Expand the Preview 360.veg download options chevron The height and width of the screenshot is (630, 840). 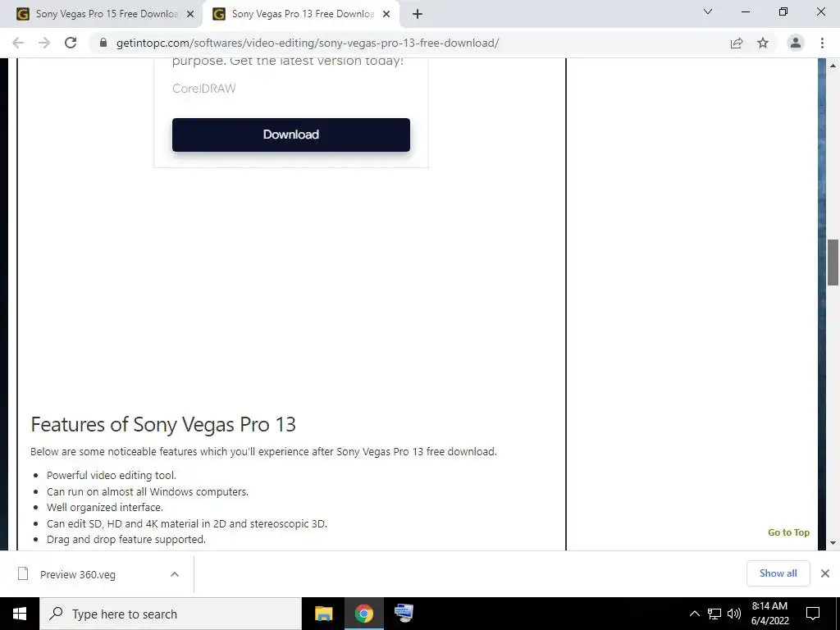[x=175, y=574]
